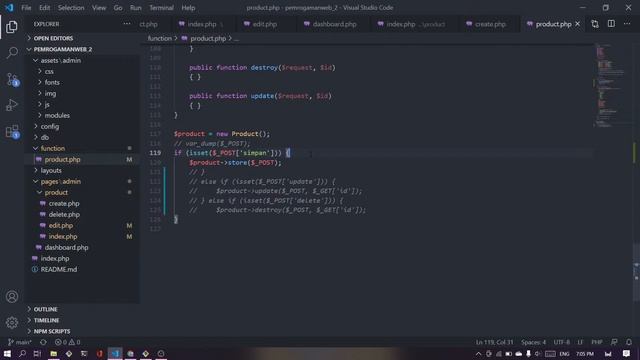Expand the Timeline section
Screen dimensions: 640x360
(x=46, y=320)
